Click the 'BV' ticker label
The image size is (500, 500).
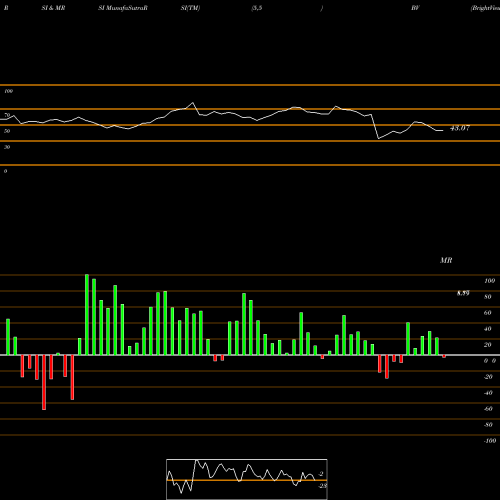415,8
